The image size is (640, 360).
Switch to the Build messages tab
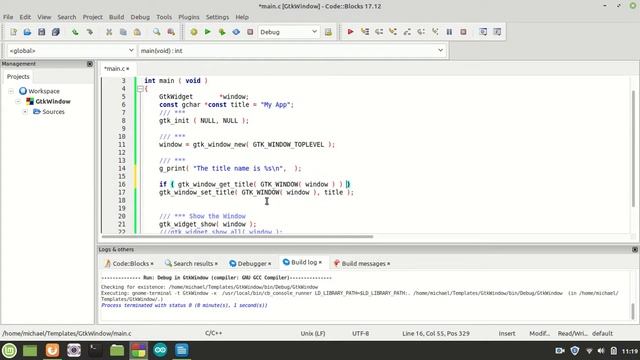tap(362, 264)
